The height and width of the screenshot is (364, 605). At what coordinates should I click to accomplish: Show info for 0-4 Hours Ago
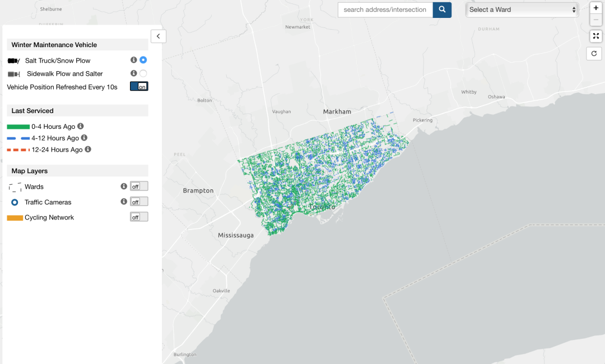pos(81,127)
